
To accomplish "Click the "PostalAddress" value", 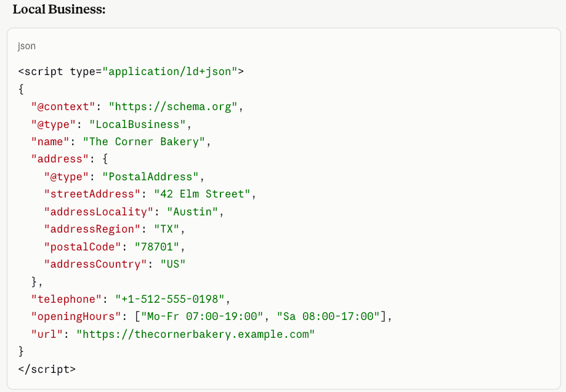I will 150,177.
